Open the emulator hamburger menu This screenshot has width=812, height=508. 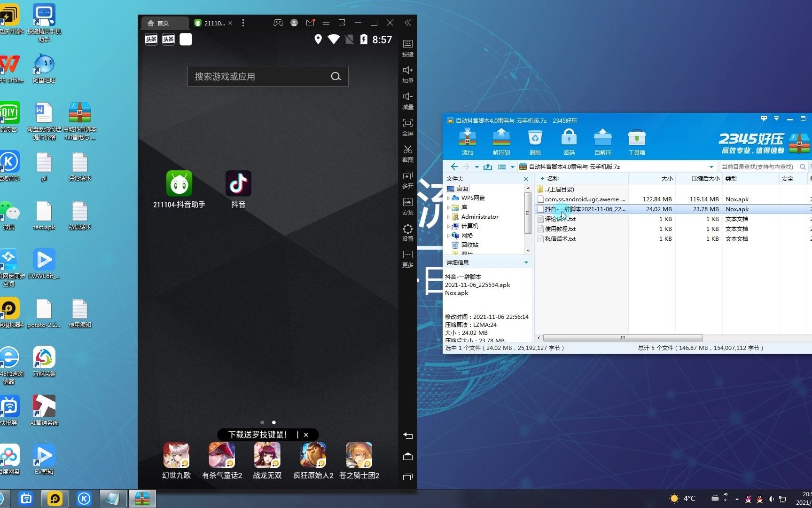click(x=326, y=23)
